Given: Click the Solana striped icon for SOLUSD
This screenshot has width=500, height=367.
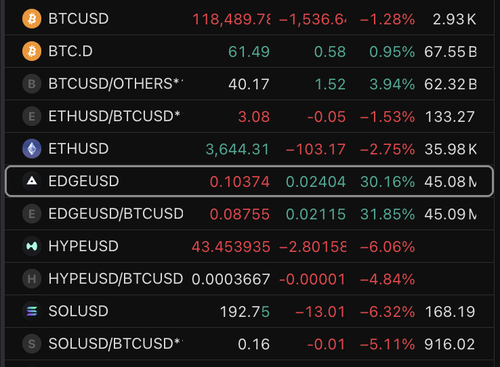Looking at the screenshot, I should (x=32, y=311).
